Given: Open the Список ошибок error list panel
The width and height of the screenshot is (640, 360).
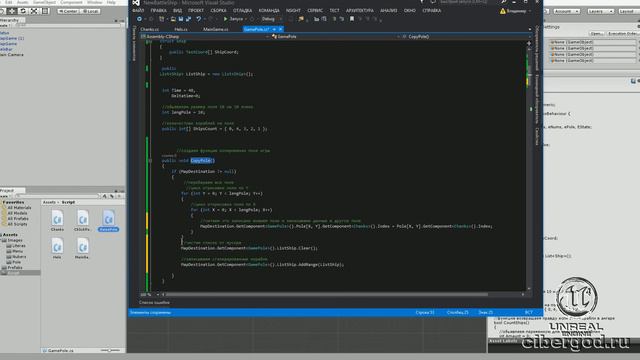Looking at the screenshot, I should pyautogui.click(x=154, y=303).
